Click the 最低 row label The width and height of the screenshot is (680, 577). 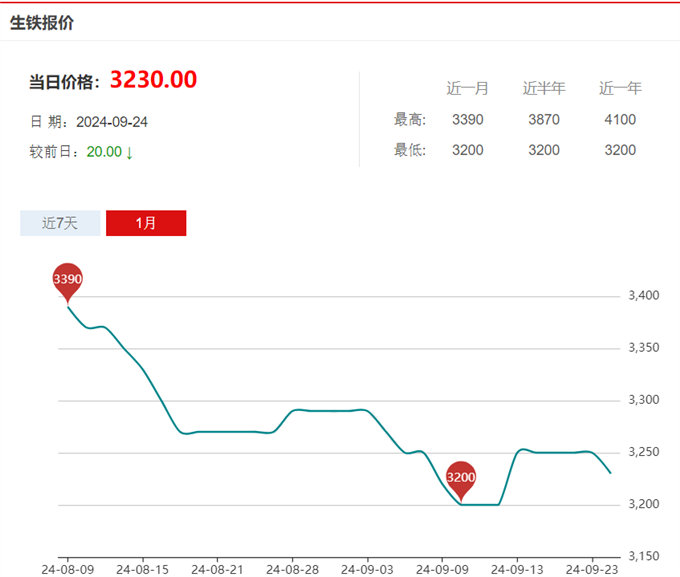pyautogui.click(x=410, y=150)
